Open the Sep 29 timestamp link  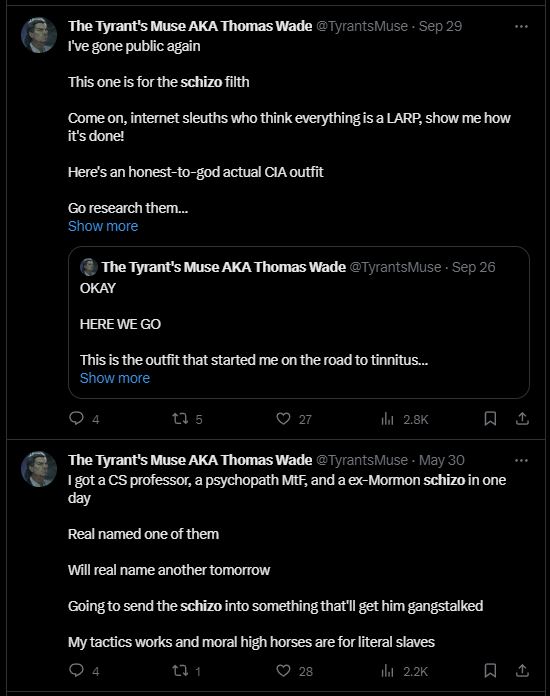[x=440, y=26]
